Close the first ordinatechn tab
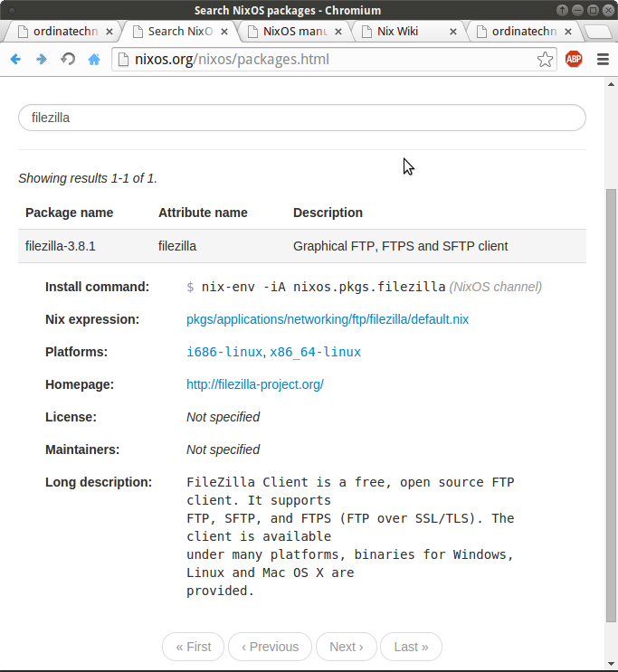618x672 pixels. [109, 32]
